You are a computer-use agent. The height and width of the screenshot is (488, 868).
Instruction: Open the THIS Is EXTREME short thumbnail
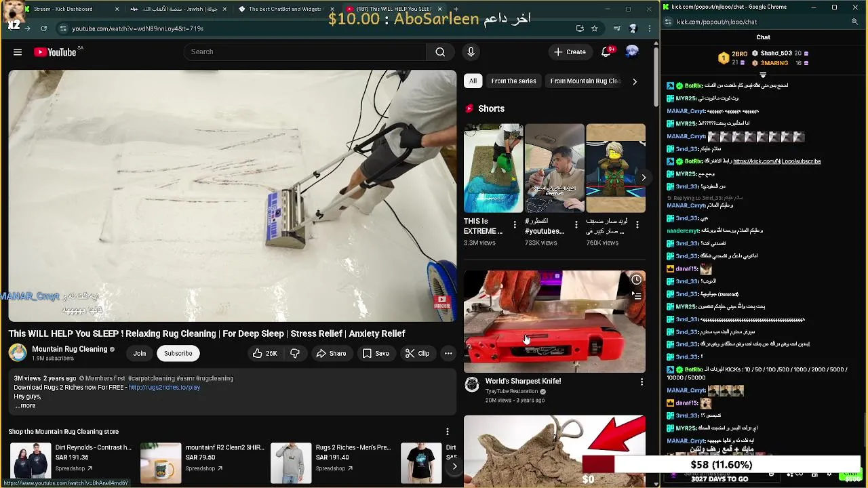point(493,168)
